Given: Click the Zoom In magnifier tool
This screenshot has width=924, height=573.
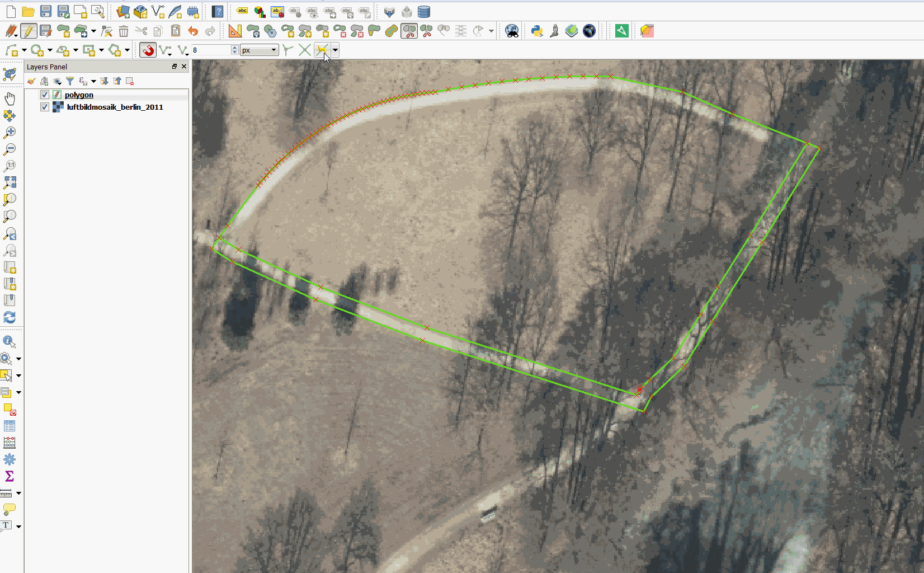Looking at the screenshot, I should pos(10,133).
